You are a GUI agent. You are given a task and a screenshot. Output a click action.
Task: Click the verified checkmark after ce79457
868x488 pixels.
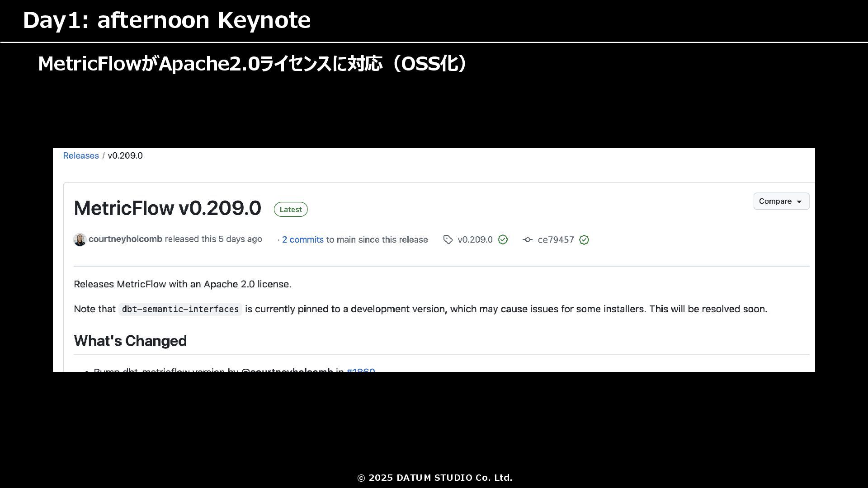coord(584,240)
